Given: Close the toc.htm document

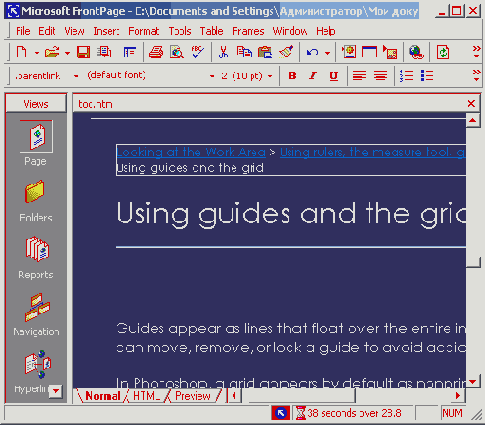Looking at the screenshot, I should tap(471, 104).
